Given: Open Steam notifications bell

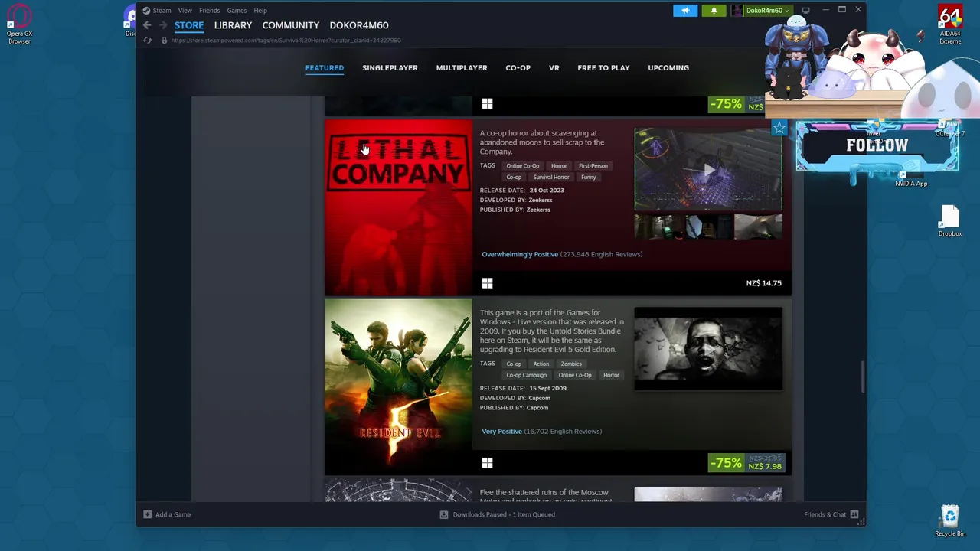Looking at the screenshot, I should click(714, 11).
